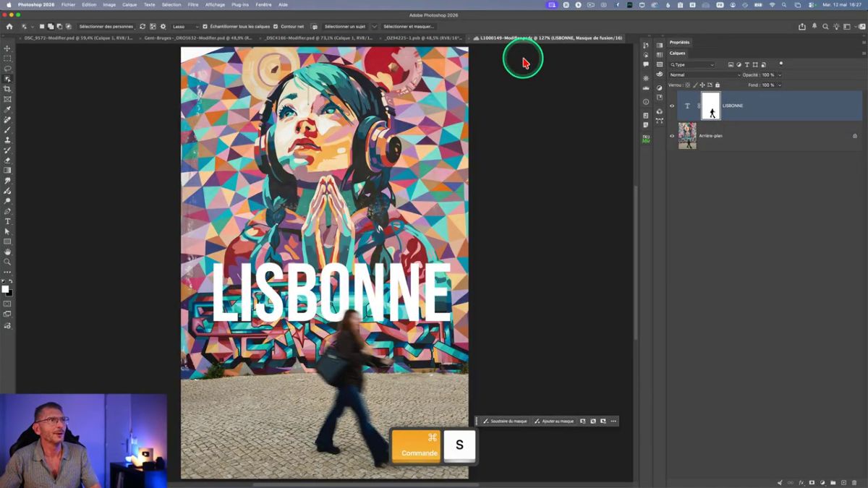
Task: Click the foreground color swatch
Action: (x=5, y=289)
